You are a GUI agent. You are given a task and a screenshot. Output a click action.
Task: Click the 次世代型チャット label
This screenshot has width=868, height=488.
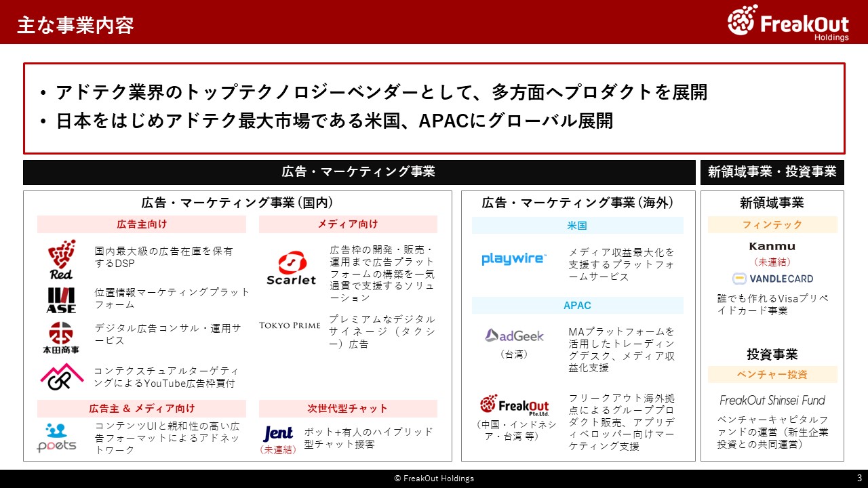(348, 409)
